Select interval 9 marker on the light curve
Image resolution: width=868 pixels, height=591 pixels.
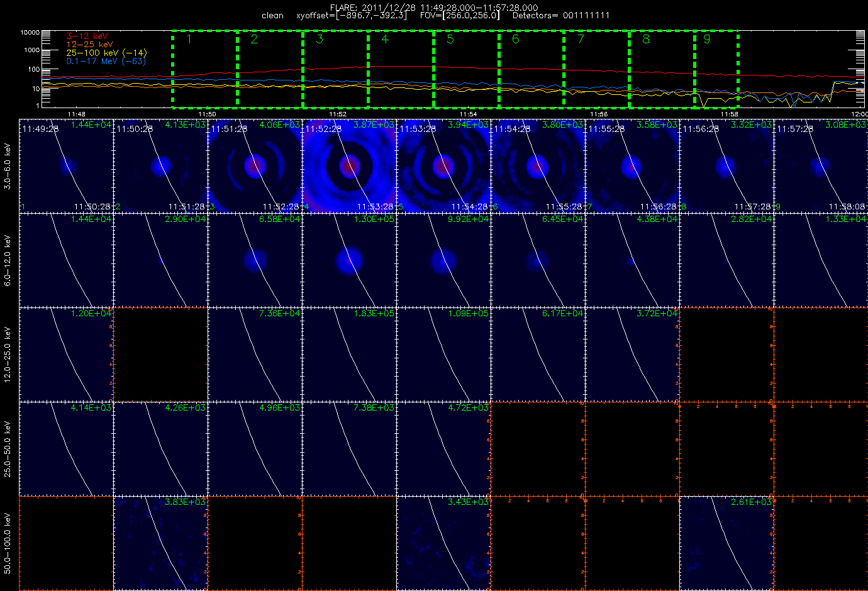pos(707,39)
